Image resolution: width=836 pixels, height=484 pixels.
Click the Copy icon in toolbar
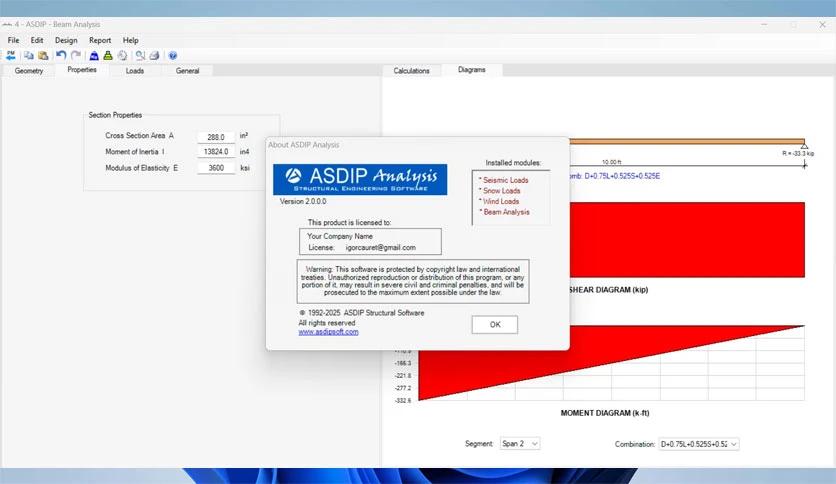29,56
